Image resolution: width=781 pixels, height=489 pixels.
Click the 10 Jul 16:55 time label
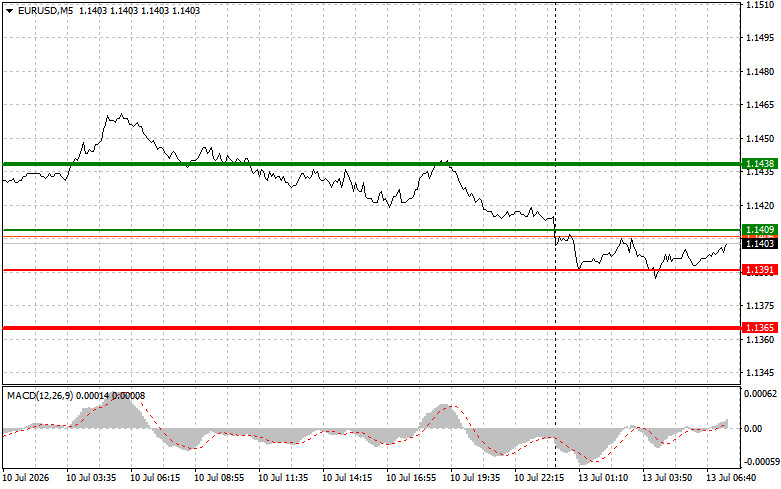click(x=411, y=478)
